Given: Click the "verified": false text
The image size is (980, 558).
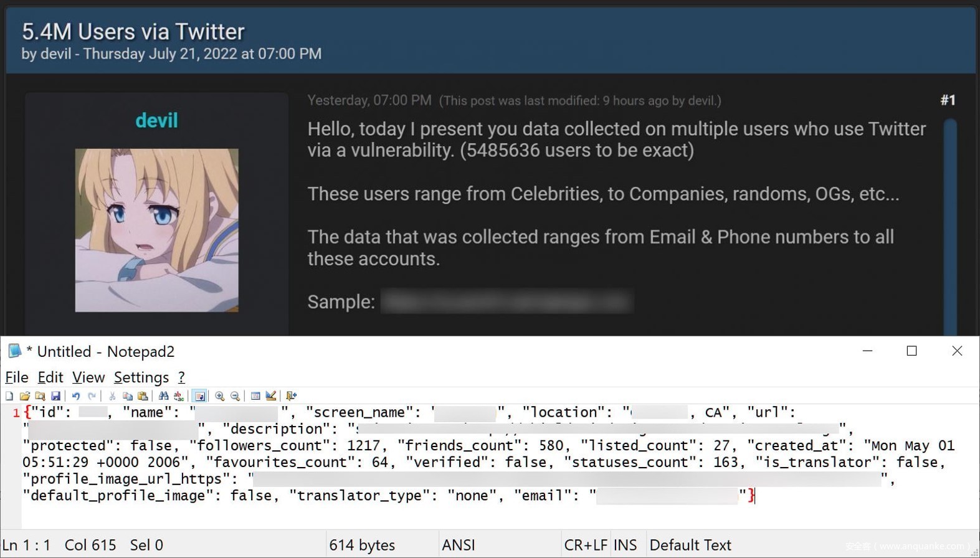Looking at the screenshot, I should (475, 462).
